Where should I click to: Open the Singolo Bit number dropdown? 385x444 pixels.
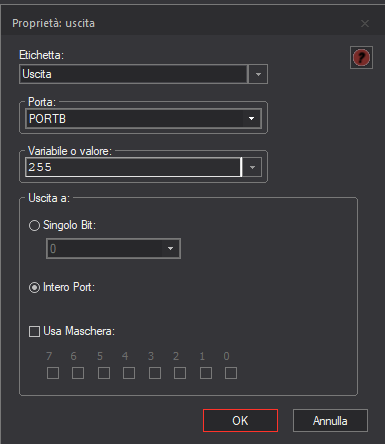pos(113,248)
